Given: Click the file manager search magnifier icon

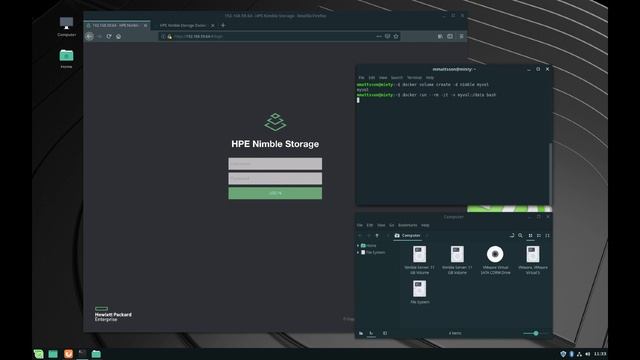Looking at the screenshot, I should click(x=520, y=236).
